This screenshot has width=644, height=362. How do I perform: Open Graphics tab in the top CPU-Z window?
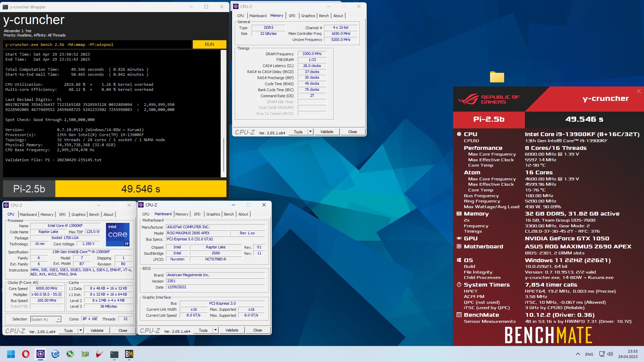click(x=308, y=16)
